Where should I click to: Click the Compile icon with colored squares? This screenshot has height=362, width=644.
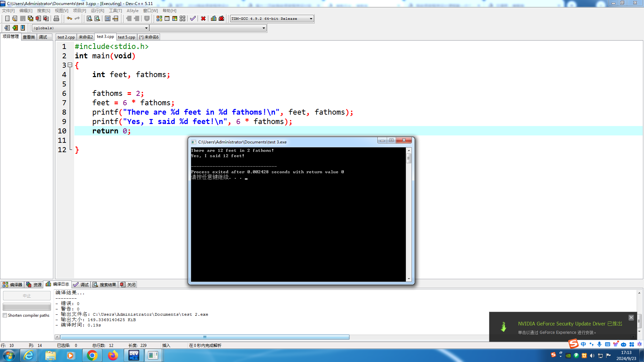159,18
